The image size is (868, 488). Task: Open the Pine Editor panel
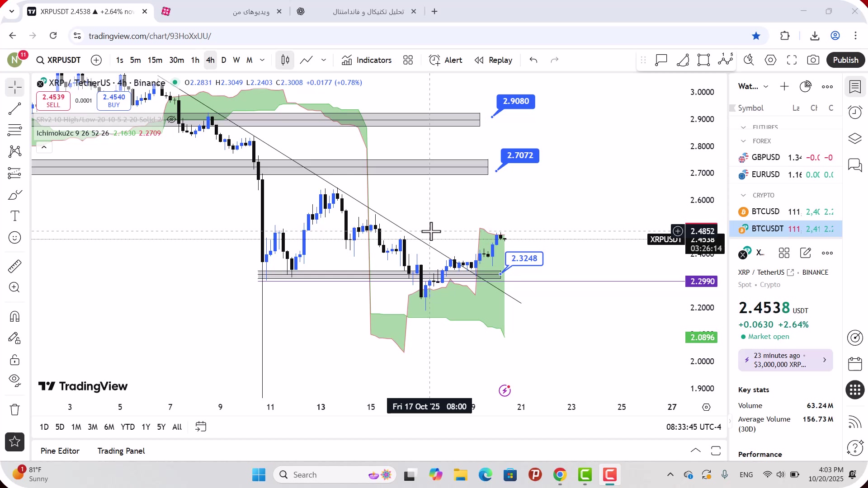coord(60,450)
